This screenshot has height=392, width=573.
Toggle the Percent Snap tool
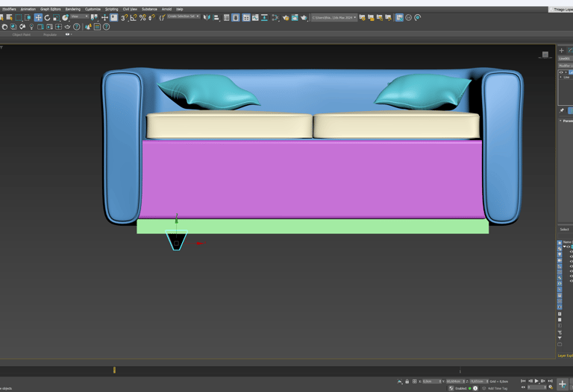(143, 17)
